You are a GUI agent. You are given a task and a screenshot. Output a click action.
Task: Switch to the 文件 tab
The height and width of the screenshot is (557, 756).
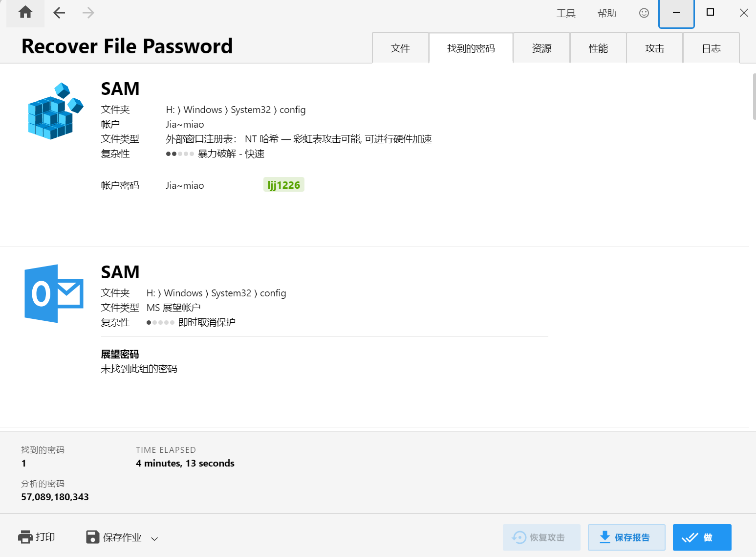pos(401,48)
